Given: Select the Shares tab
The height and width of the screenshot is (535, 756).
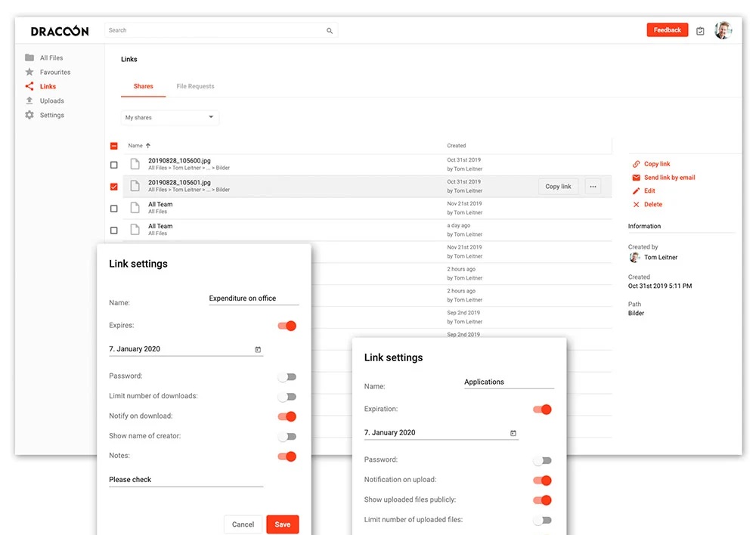Looking at the screenshot, I should [x=143, y=87].
